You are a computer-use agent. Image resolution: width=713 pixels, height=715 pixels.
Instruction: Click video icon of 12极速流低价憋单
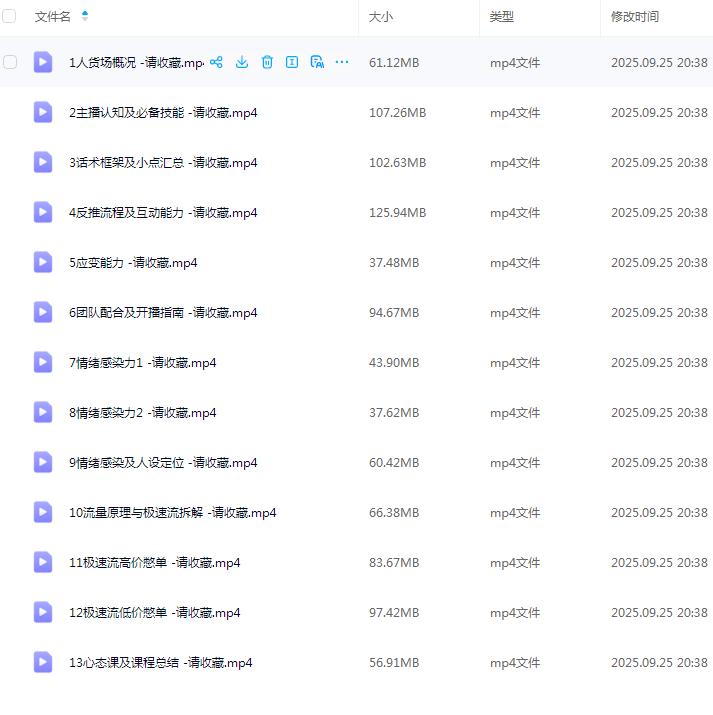point(43,612)
